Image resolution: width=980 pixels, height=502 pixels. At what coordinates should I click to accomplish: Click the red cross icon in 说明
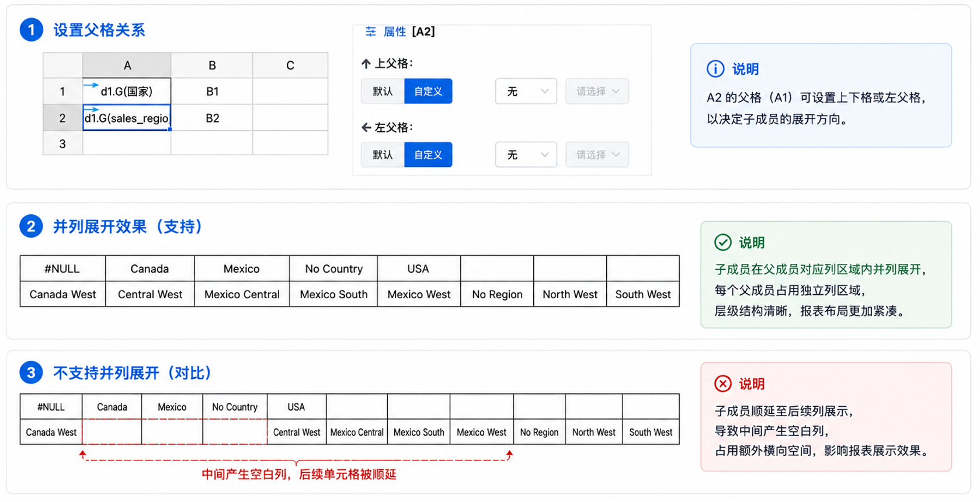click(x=723, y=384)
